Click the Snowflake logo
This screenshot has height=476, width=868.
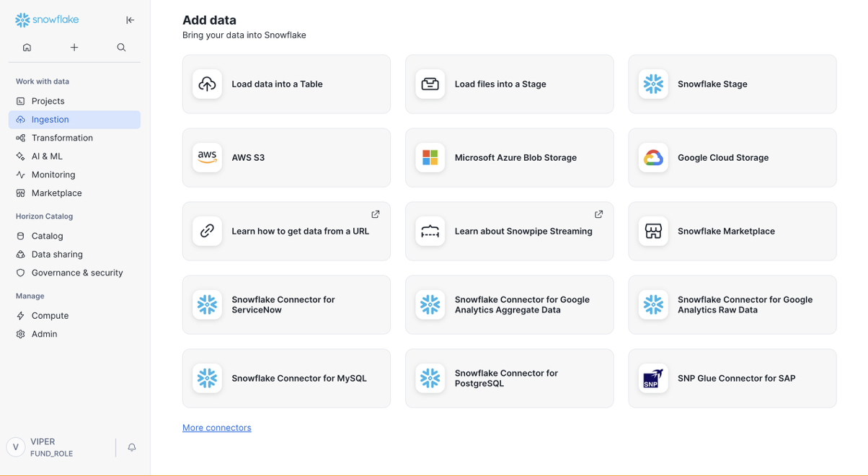coord(47,20)
